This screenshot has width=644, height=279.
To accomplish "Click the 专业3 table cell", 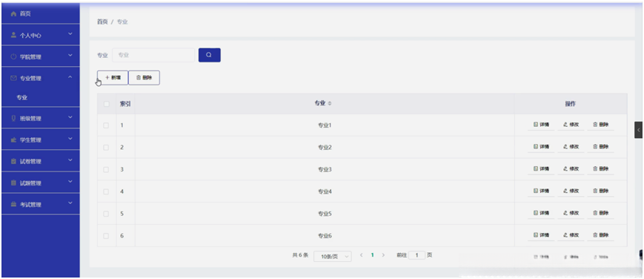I will pyautogui.click(x=325, y=169).
